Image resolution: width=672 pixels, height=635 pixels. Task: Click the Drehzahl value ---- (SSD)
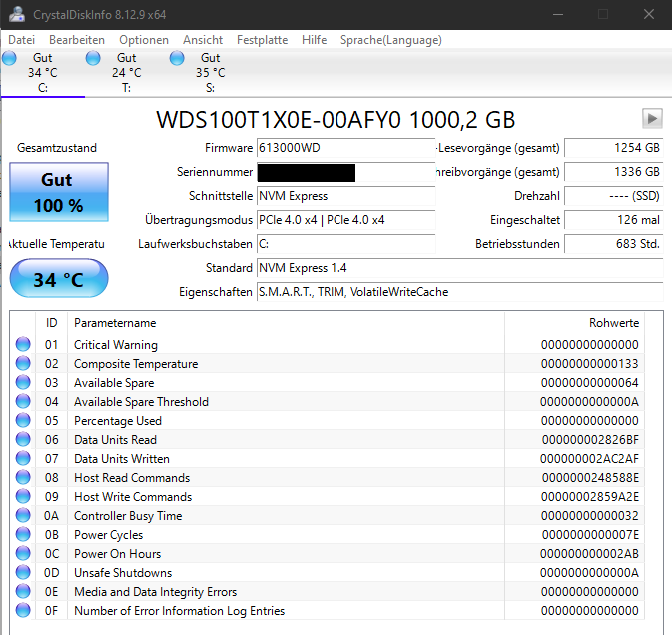click(x=614, y=196)
